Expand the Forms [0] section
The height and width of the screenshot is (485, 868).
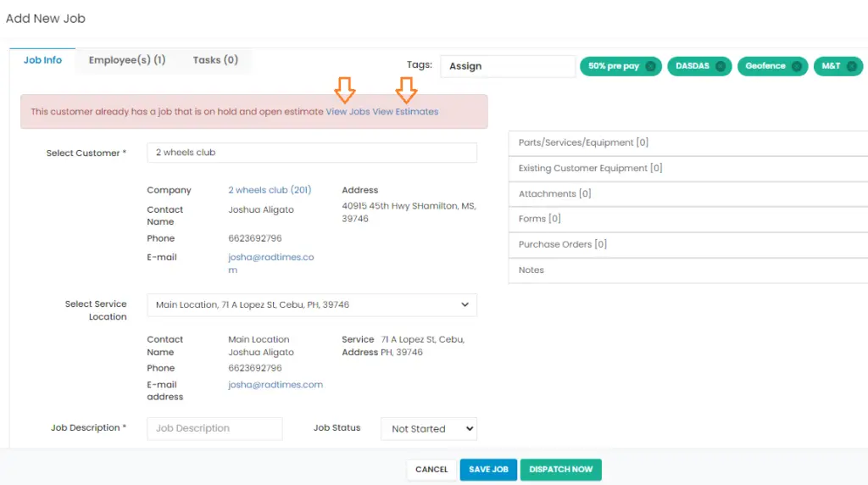[688, 220]
